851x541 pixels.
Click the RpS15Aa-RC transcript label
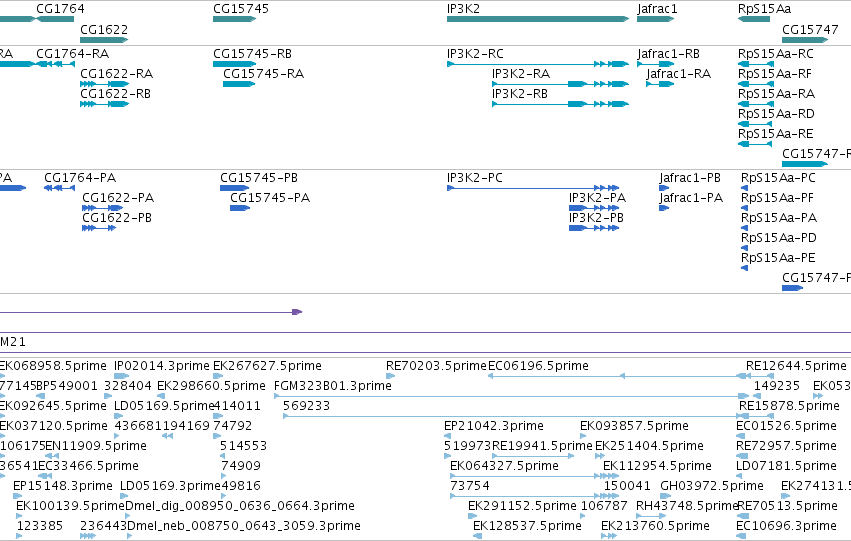click(776, 54)
